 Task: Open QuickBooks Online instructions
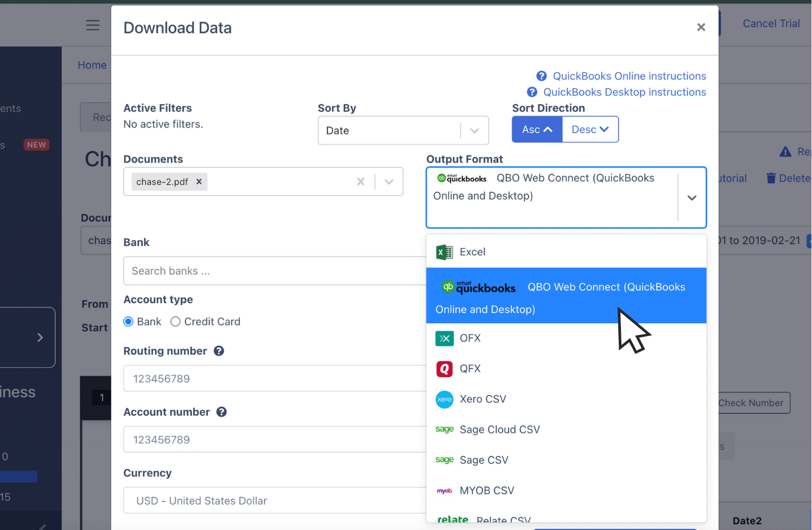tap(629, 76)
